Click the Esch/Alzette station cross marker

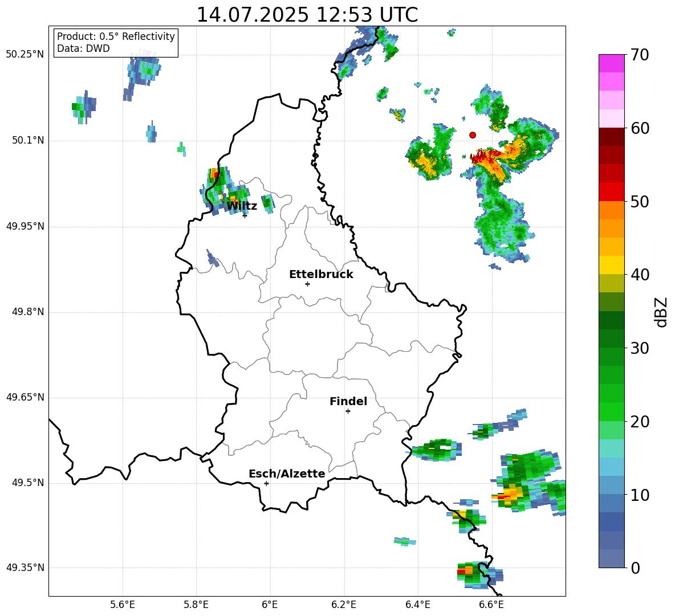click(x=266, y=483)
